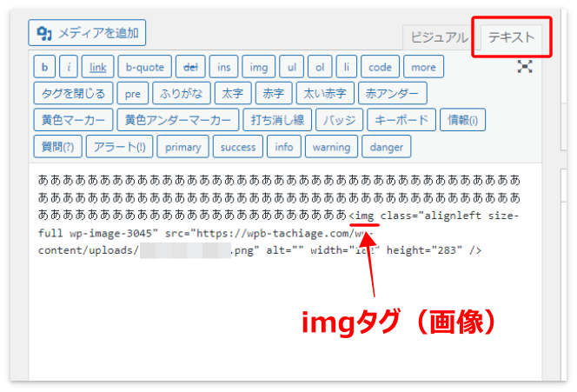
Task: Click the 質問(?) question box button
Action: pos(57,147)
